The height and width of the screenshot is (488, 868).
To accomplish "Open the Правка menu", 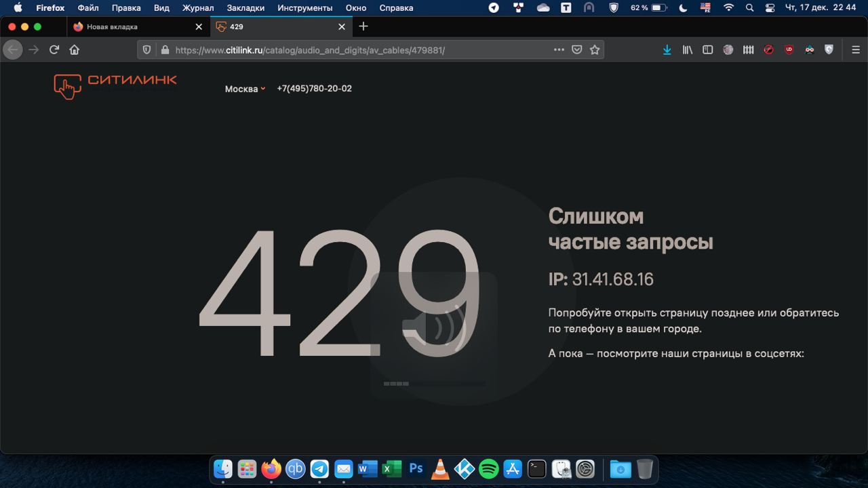I will (x=126, y=8).
